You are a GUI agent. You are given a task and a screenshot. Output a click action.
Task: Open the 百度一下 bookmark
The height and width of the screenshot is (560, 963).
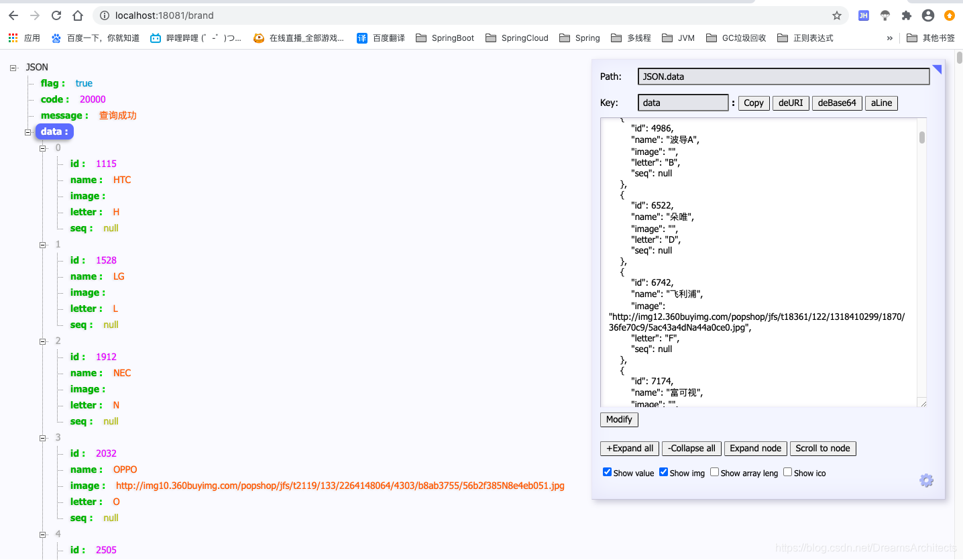[x=95, y=38]
